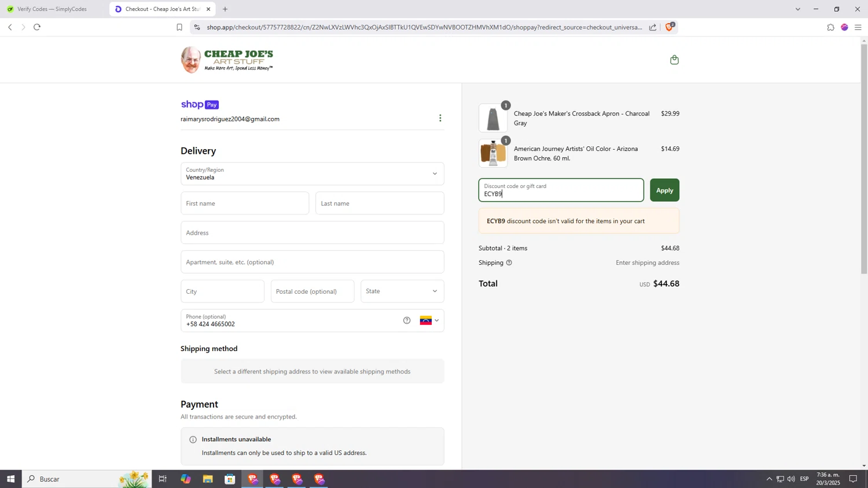Click the 'Enter shipping address' text
Image resolution: width=868 pixels, height=488 pixels.
[648, 263]
